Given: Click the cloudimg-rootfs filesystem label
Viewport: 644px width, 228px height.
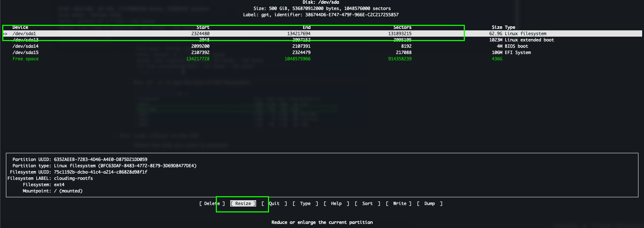Looking at the screenshot, I should pos(73,178).
